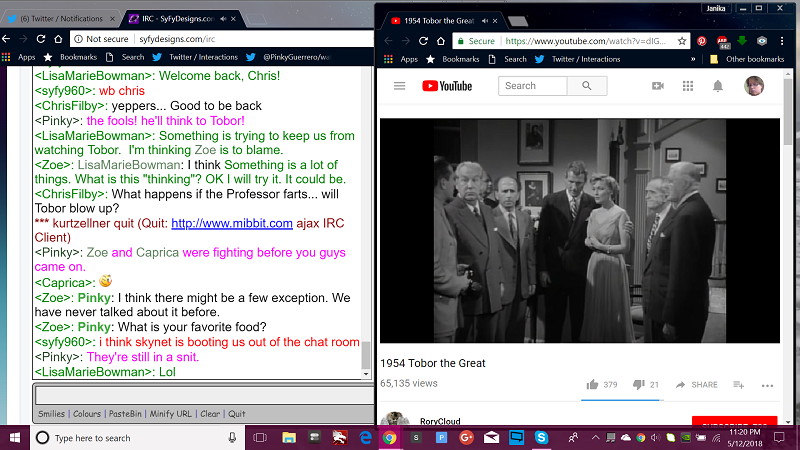Viewport: 800px width, 450px height.
Task: Open the Windows Start menu
Action: (x=15, y=438)
